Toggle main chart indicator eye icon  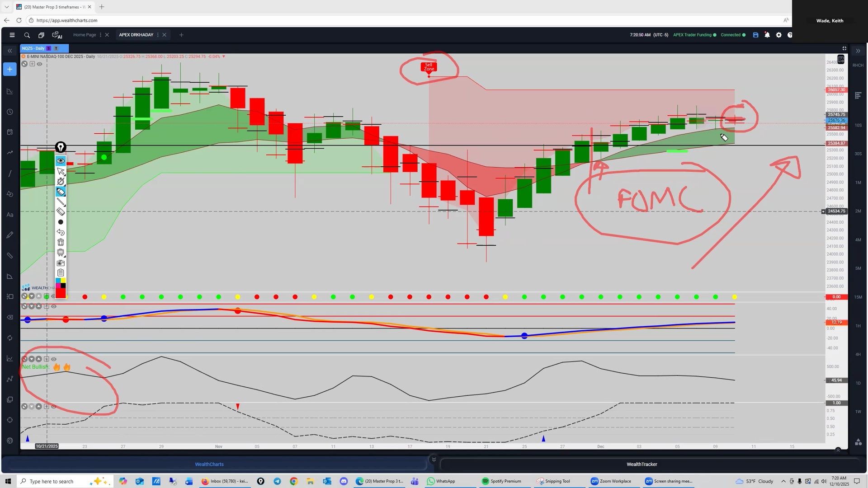40,64
